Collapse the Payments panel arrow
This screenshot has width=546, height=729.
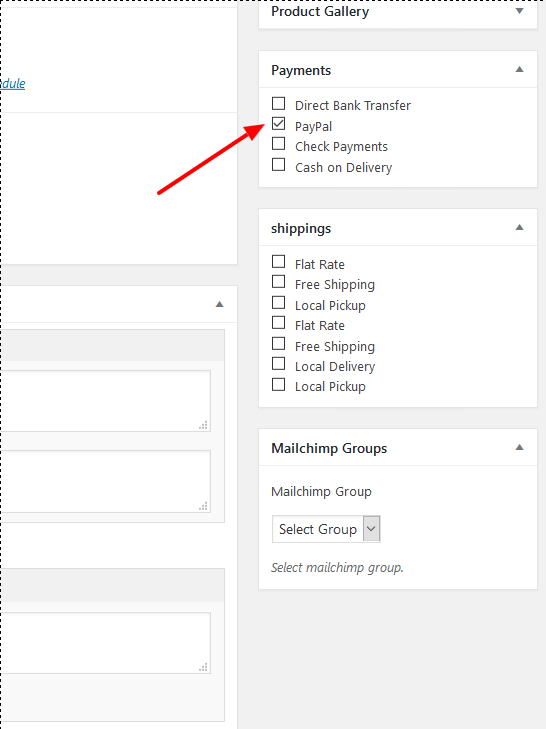click(x=519, y=69)
